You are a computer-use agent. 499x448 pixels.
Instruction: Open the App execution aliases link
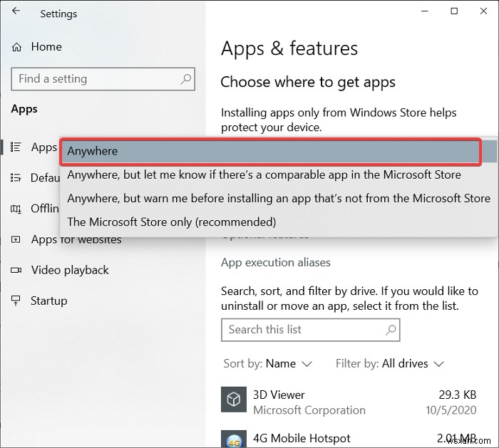[276, 263]
